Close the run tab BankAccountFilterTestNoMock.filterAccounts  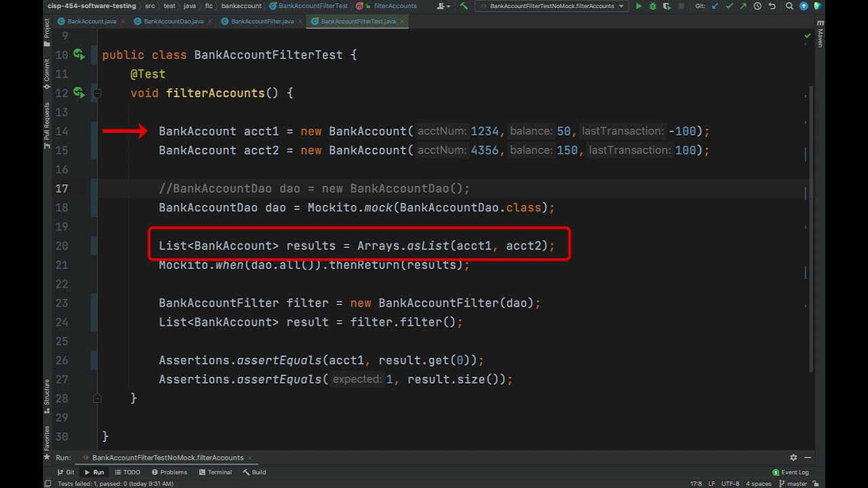(x=250, y=457)
